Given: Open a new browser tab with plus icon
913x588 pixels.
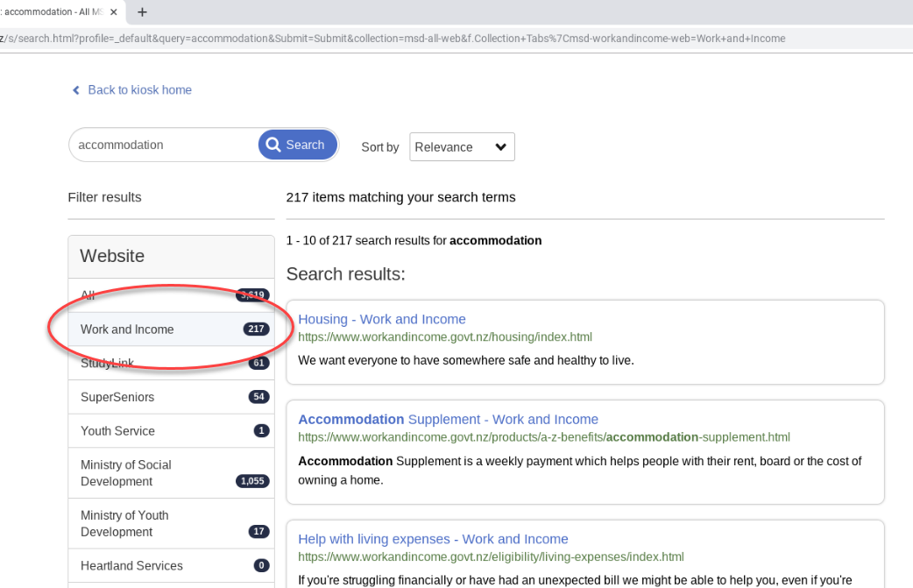Looking at the screenshot, I should [x=142, y=11].
